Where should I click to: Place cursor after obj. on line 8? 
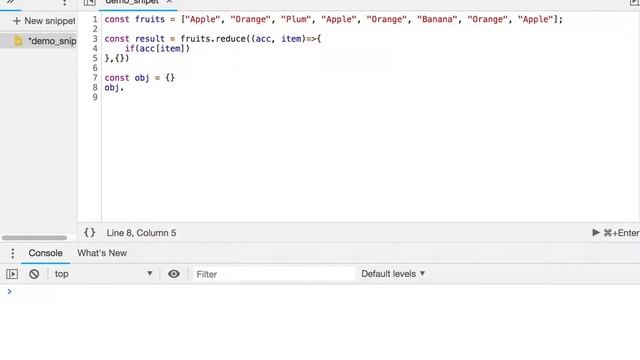[124, 87]
